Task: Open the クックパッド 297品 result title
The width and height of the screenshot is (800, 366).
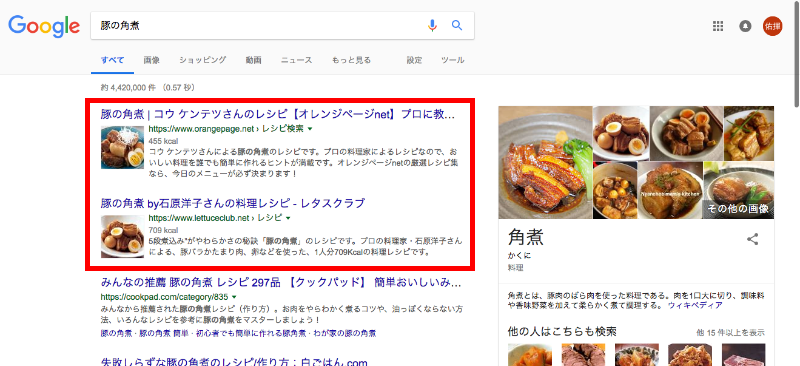Action: (281, 282)
